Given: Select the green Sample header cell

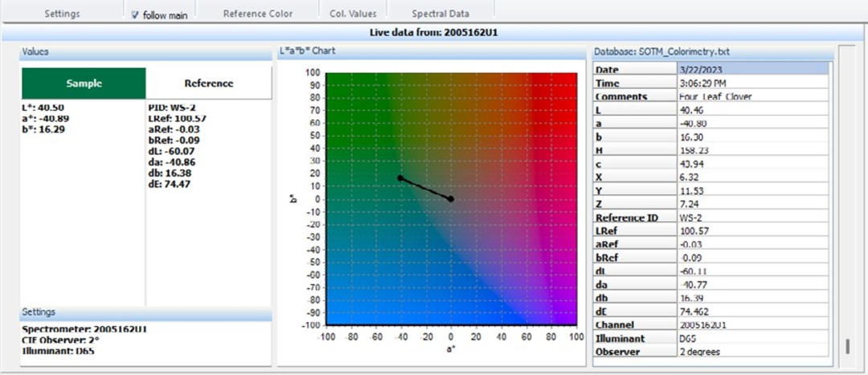Looking at the screenshot, I should (84, 84).
